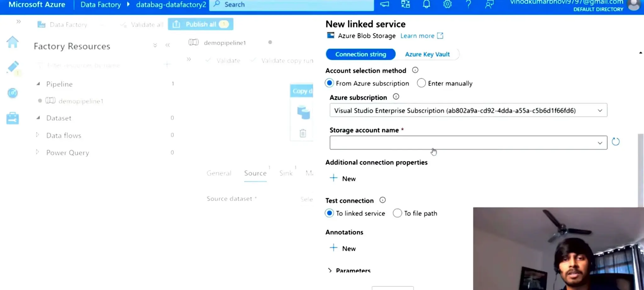Click the delete trash icon on activity

pos(303,133)
